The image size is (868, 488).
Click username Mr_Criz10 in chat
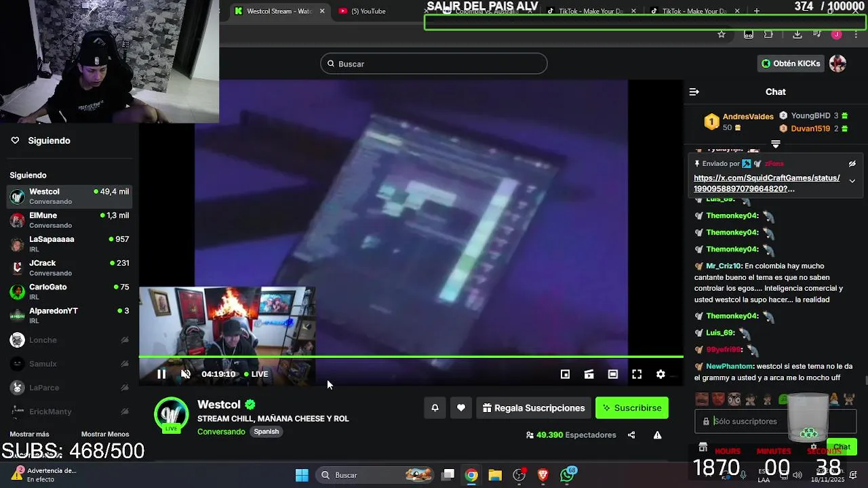(724, 266)
